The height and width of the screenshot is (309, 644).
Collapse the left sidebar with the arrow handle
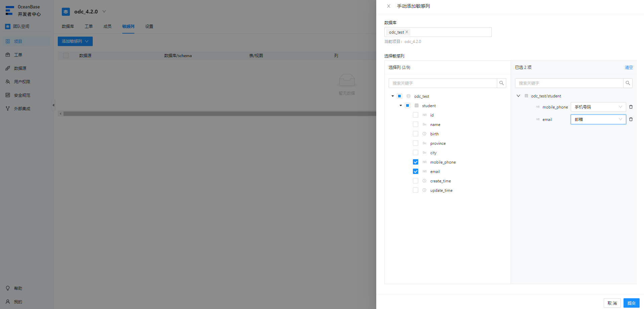[53, 105]
